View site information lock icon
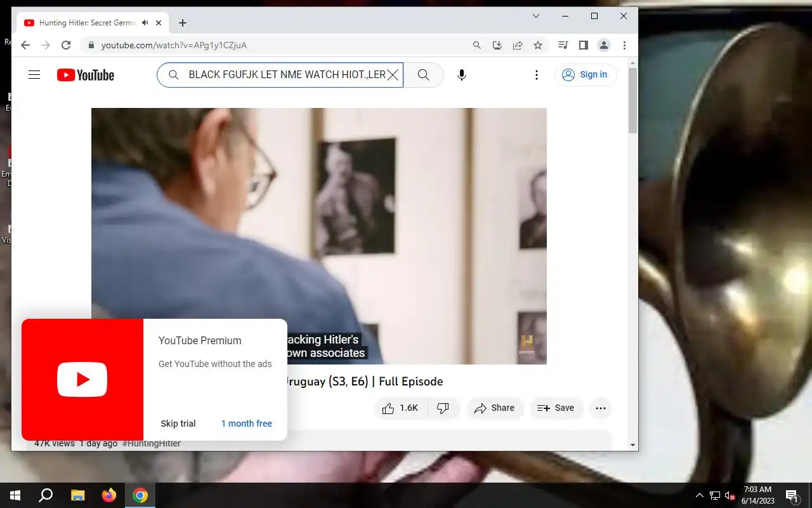Viewport: 812px width, 508px height. [91, 45]
